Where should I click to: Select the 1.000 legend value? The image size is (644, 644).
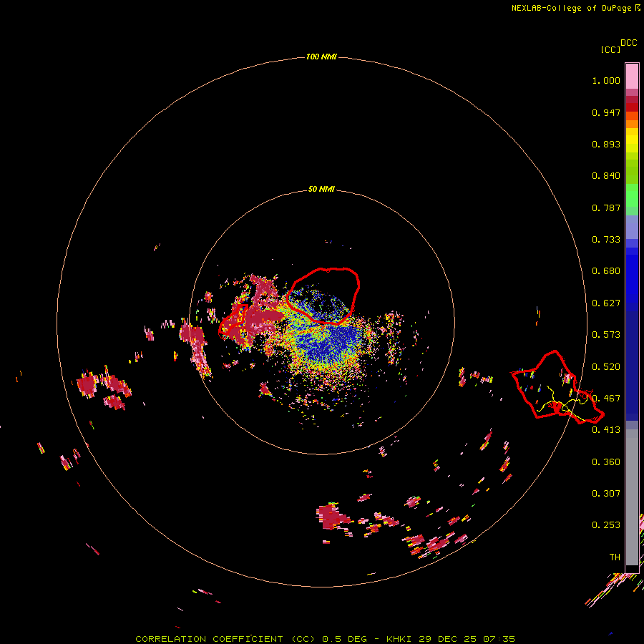click(606, 80)
